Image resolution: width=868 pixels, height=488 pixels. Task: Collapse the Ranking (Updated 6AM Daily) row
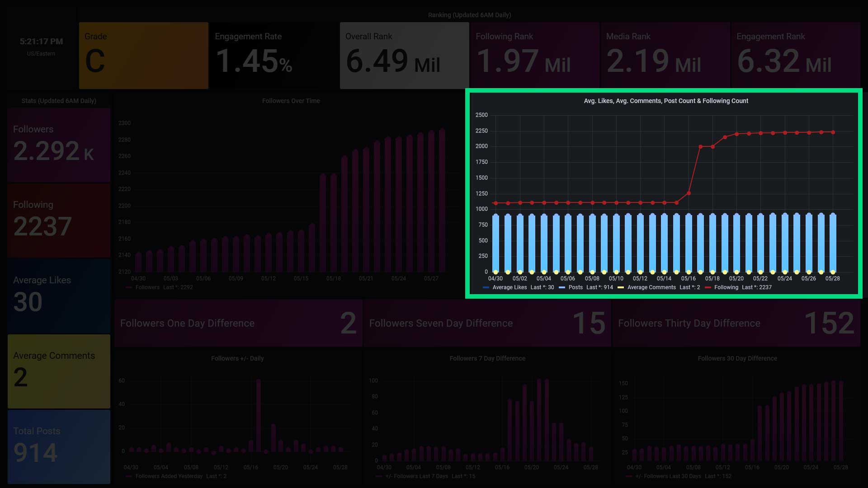(469, 15)
